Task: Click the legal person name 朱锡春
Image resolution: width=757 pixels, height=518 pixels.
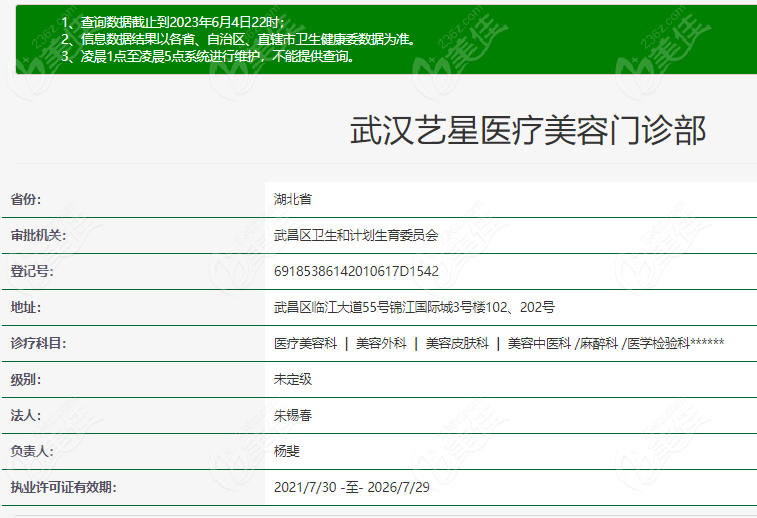Action: point(293,415)
